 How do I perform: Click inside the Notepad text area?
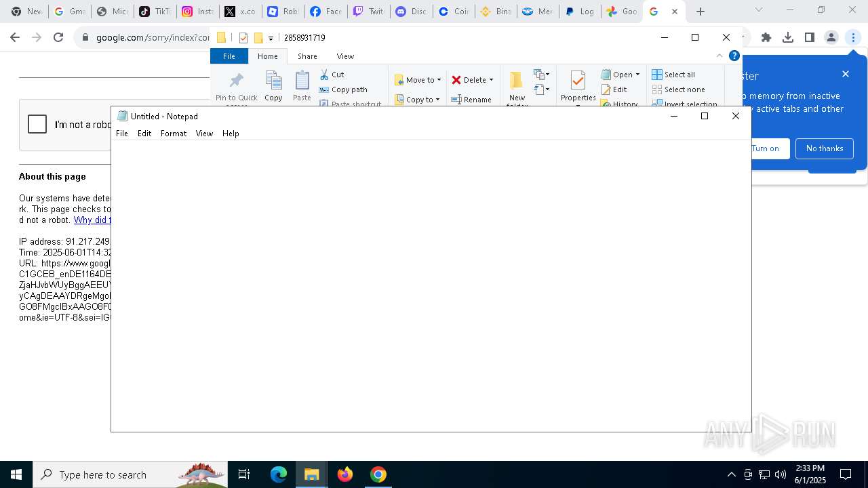431,285
